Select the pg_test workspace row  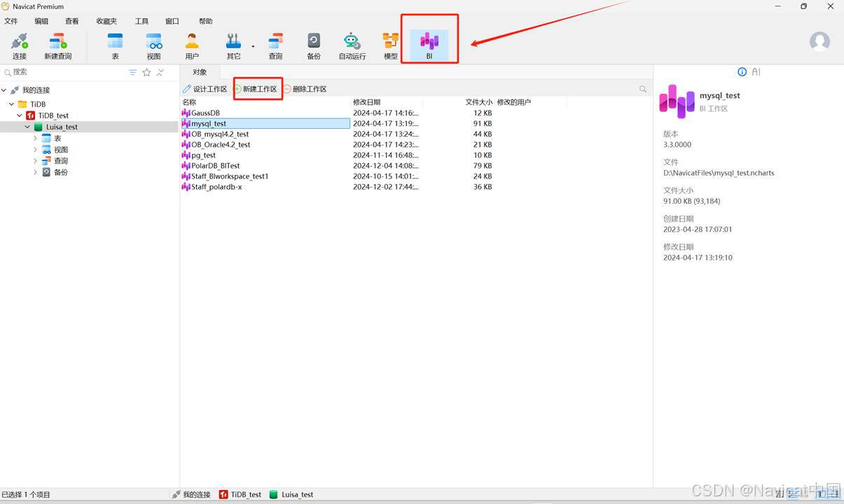(265, 155)
